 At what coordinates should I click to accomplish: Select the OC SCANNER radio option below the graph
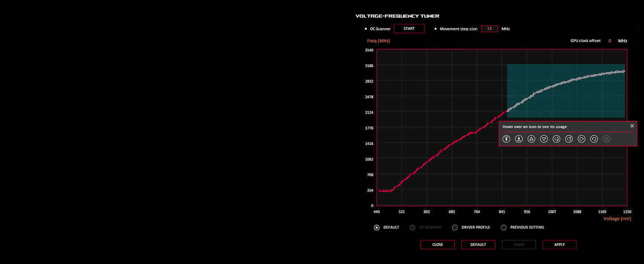[413, 227]
